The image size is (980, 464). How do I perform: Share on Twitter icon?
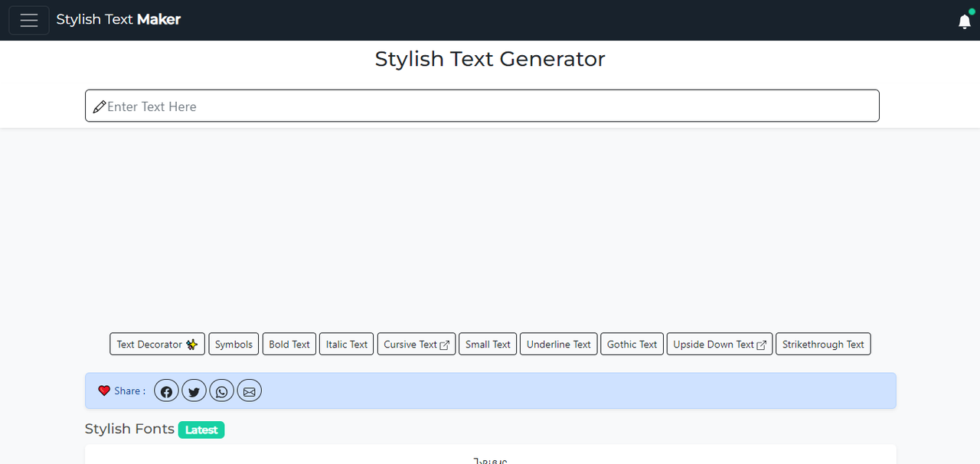194,391
